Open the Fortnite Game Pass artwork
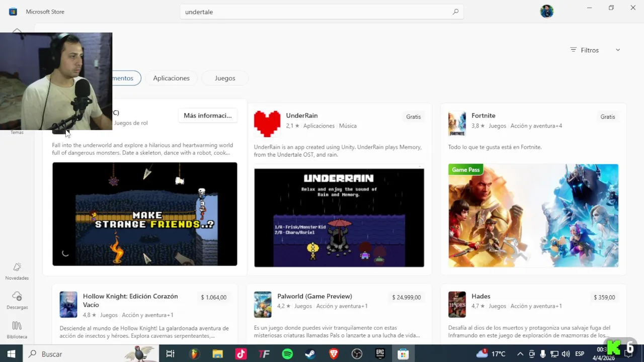Viewport: 644px width, 362px height. click(533, 215)
